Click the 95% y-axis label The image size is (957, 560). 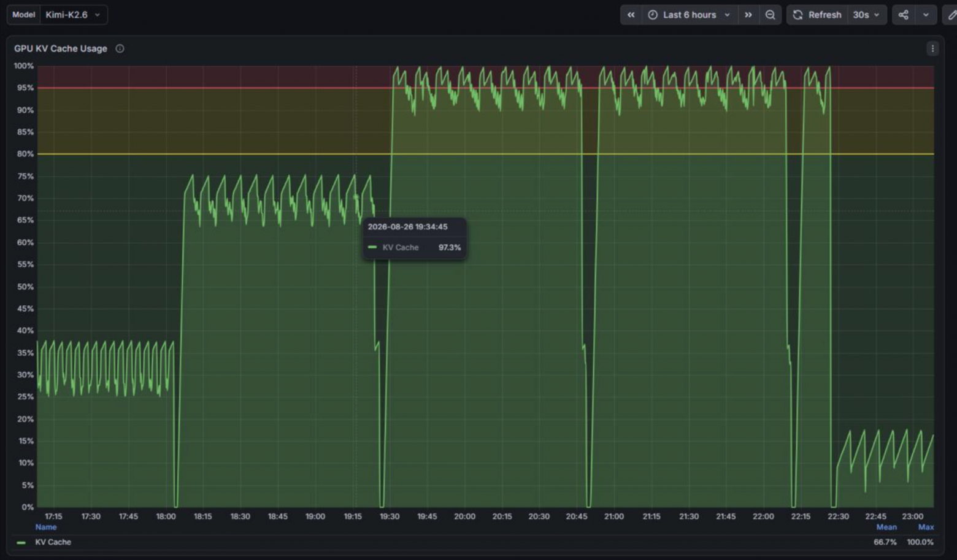tap(25, 88)
